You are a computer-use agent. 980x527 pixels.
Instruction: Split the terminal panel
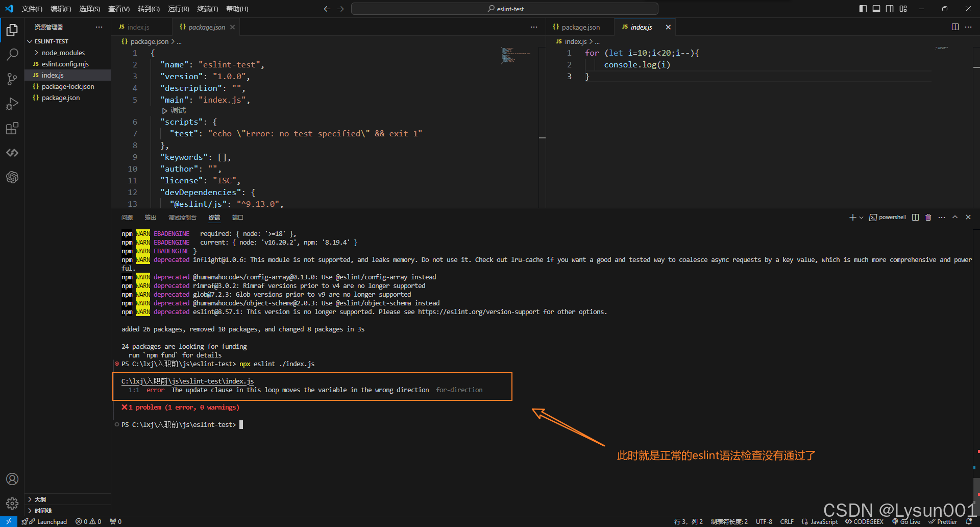pos(915,217)
